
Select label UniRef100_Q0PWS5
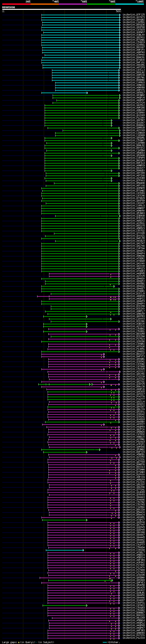coord(134,188)
